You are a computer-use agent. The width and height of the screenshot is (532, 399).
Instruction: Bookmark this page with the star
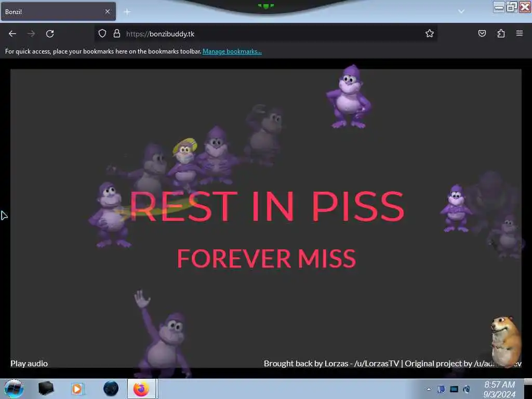(x=430, y=33)
